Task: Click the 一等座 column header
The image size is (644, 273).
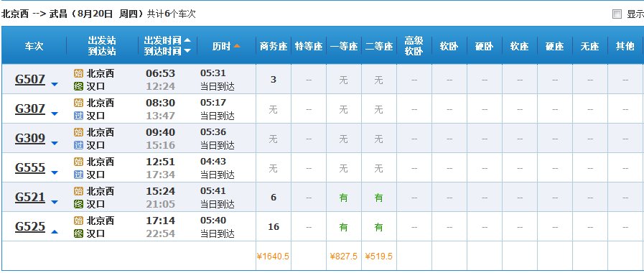Action: click(344, 47)
